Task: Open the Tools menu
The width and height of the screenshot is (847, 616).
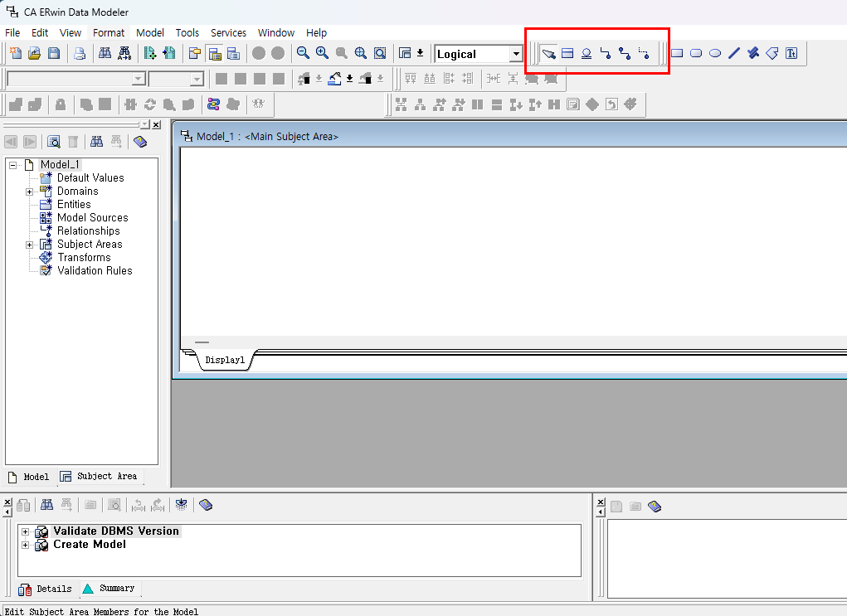Action: tap(187, 33)
